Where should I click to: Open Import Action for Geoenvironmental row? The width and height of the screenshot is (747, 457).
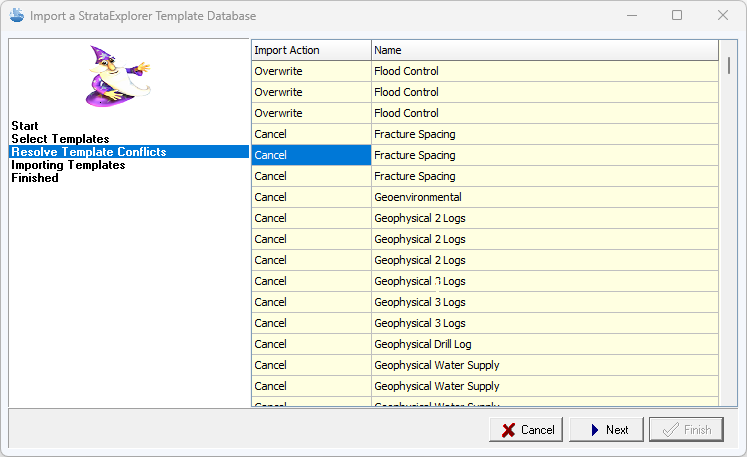click(x=310, y=197)
